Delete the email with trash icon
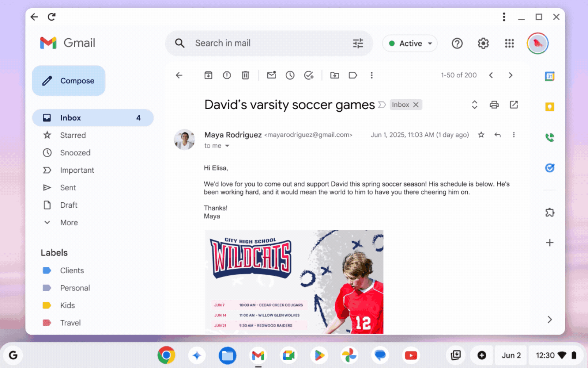 tap(245, 75)
